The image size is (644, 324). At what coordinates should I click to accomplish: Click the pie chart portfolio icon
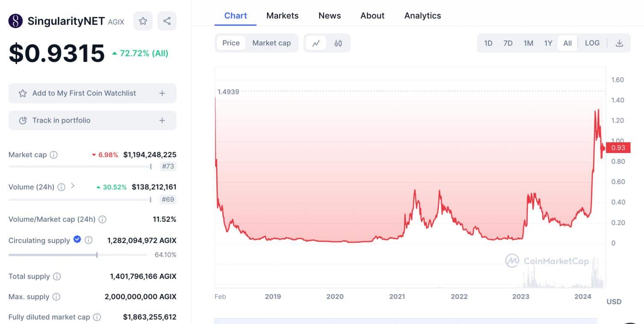(23, 121)
